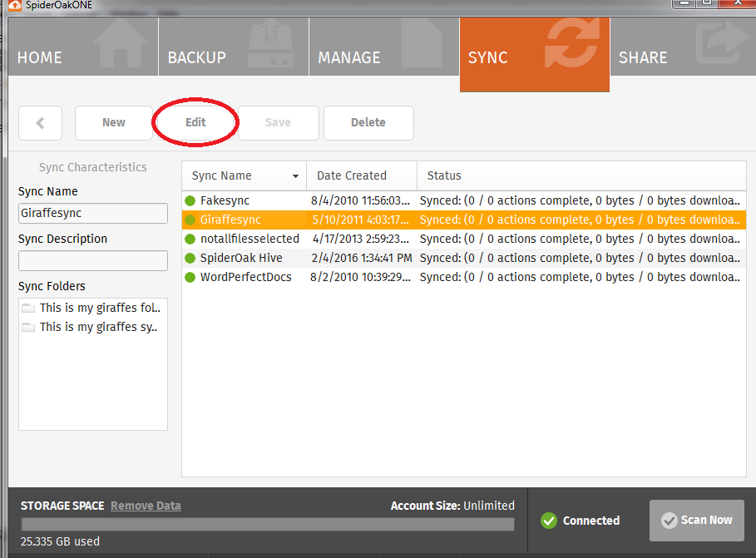This screenshot has width=756, height=558.
Task: Select the Fakesync row
Action: (x=464, y=200)
